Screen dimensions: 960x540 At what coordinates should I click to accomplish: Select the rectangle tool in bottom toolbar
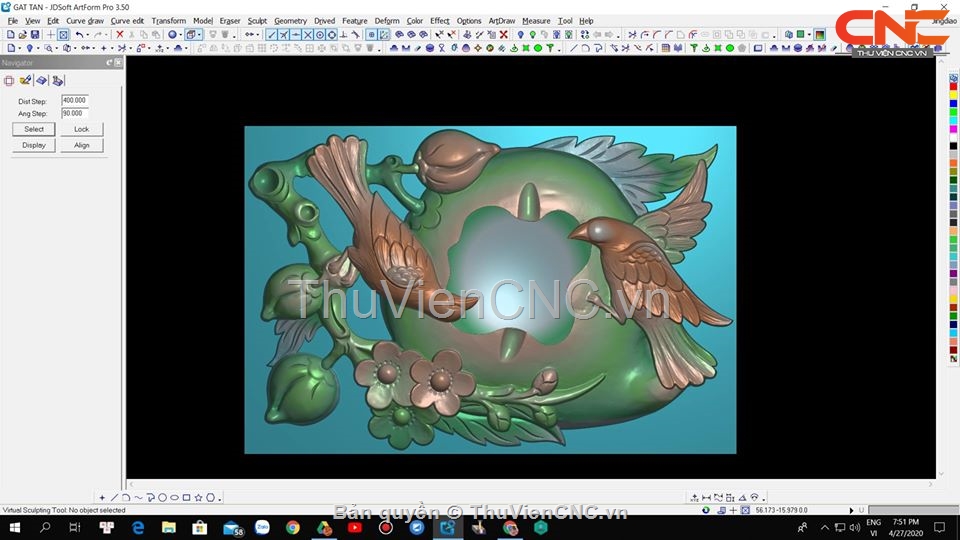click(x=186, y=498)
